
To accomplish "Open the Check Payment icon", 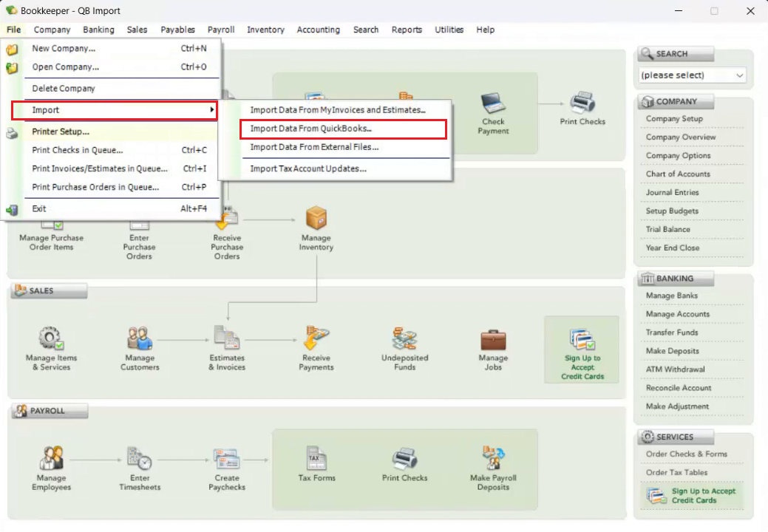I will point(493,103).
